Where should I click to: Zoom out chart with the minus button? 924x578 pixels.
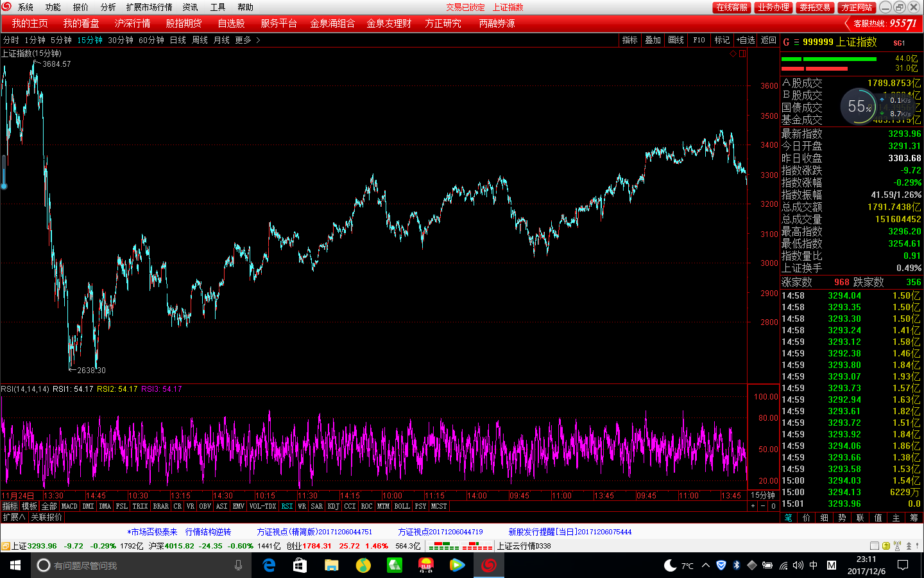[763, 506]
